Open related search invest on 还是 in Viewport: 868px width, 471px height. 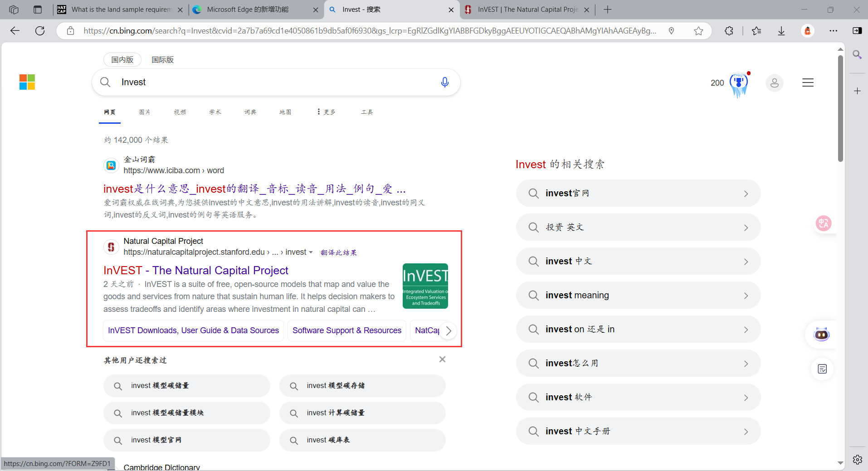pyautogui.click(x=638, y=330)
